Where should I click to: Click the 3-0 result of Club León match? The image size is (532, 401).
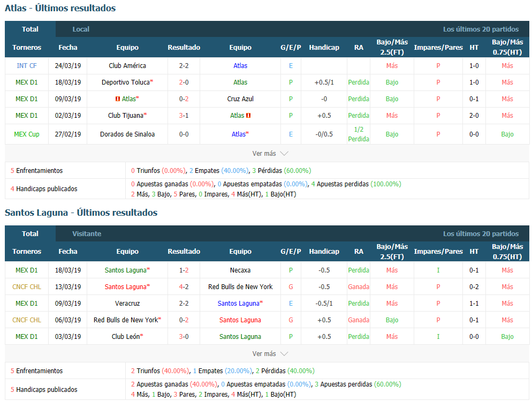pyautogui.click(x=184, y=337)
